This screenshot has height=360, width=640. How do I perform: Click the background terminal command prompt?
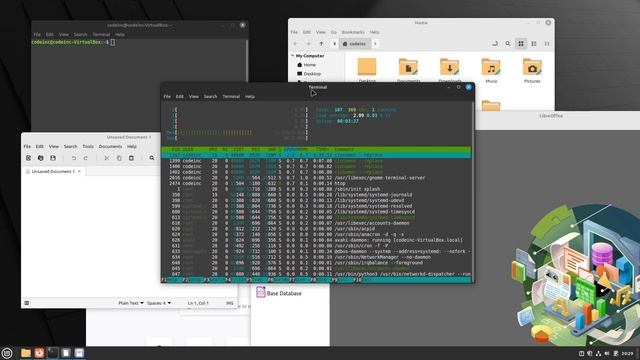(x=73, y=42)
